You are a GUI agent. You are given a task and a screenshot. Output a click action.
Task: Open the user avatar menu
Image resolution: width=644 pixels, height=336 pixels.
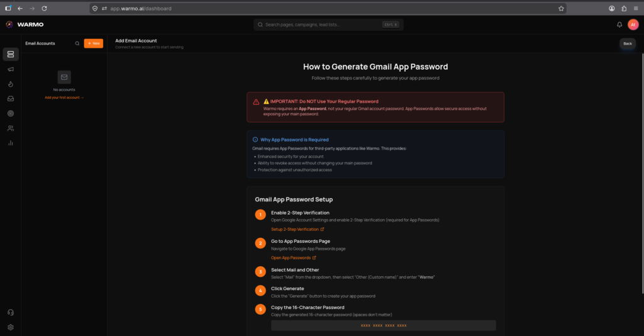(x=633, y=25)
